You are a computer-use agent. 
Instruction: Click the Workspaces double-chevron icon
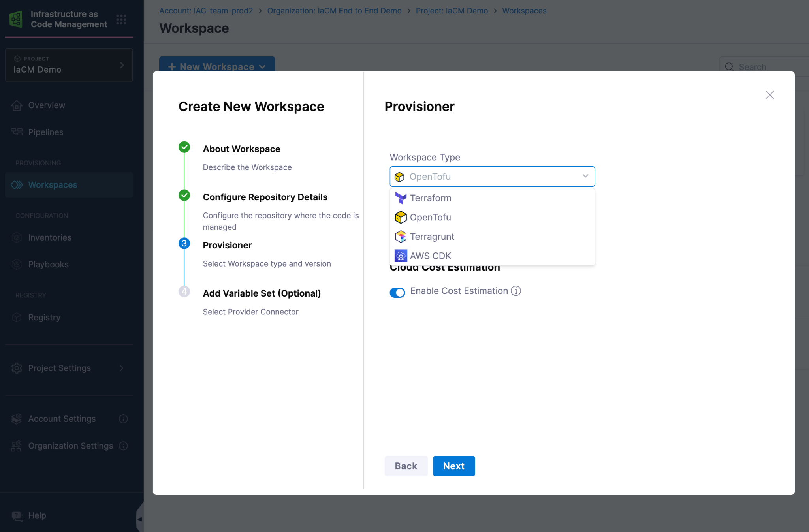pos(17,185)
